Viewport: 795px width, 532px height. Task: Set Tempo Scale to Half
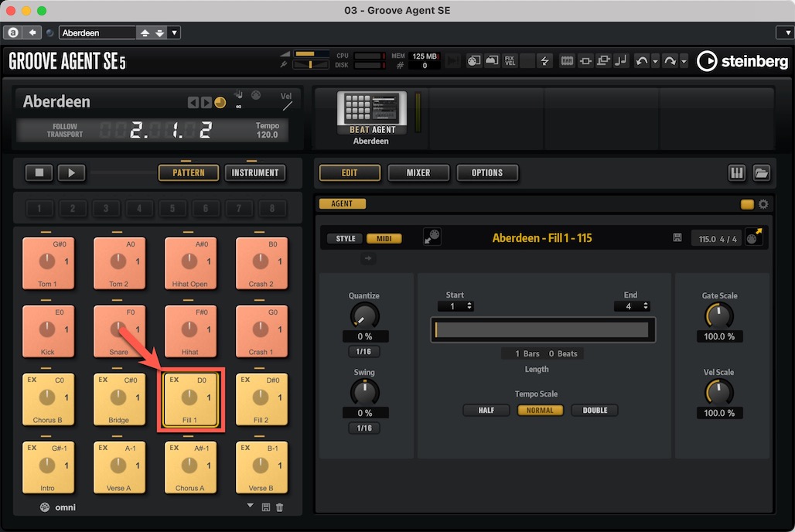click(x=486, y=411)
